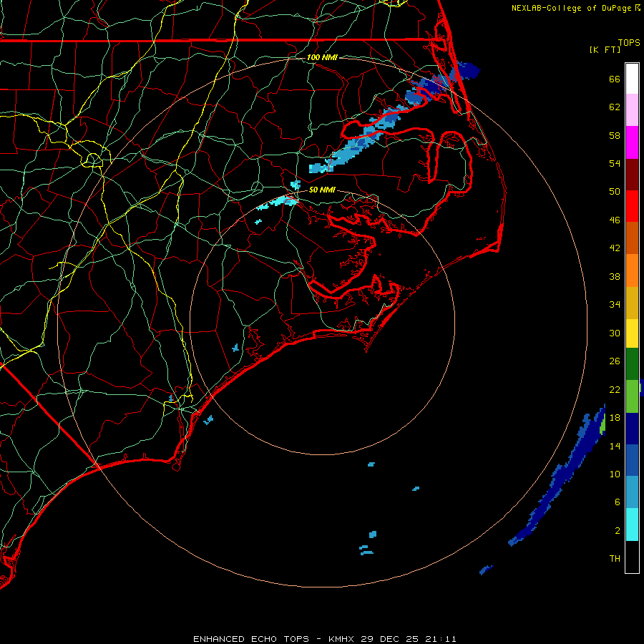Click the white swatch in the tops legend
The image size is (644, 644).
(x=632, y=79)
